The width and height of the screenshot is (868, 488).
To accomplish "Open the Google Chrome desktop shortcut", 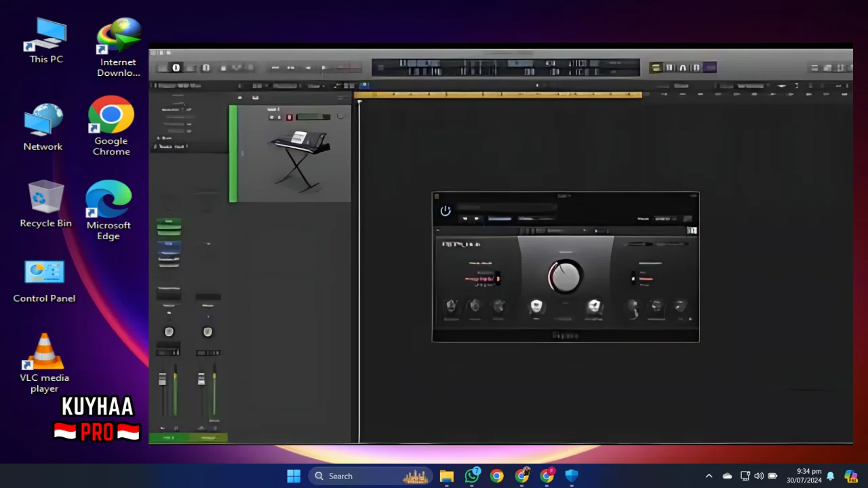I will [111, 126].
